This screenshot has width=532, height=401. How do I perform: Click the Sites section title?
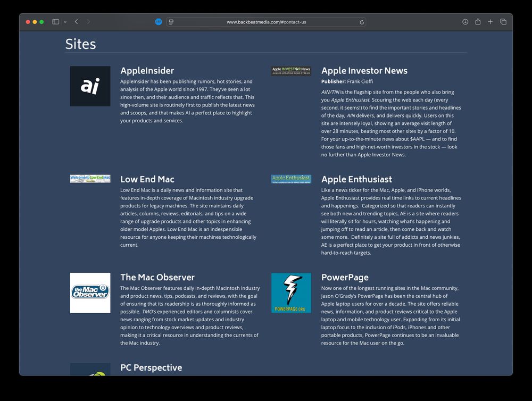80,44
